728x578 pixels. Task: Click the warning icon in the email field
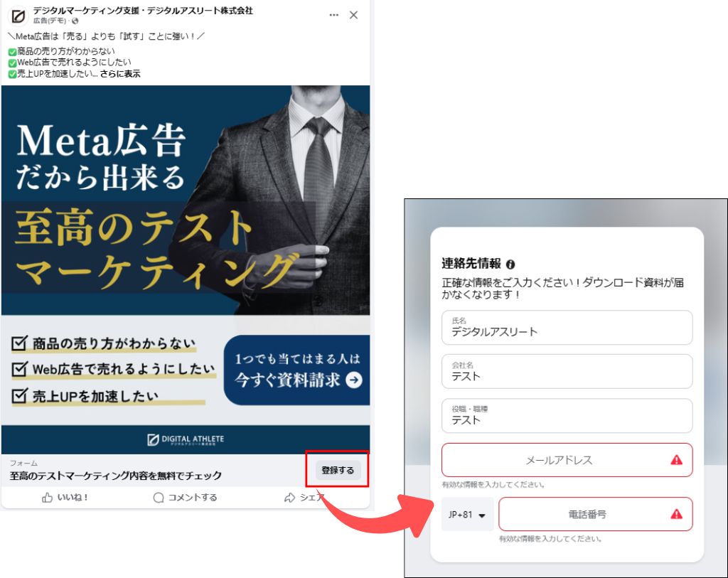pyautogui.click(x=677, y=459)
